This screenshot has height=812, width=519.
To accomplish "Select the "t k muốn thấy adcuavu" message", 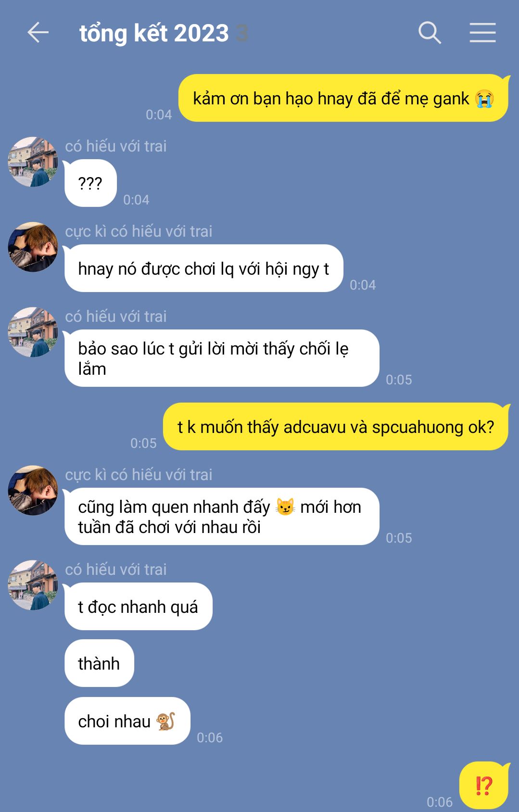I will click(x=336, y=427).
